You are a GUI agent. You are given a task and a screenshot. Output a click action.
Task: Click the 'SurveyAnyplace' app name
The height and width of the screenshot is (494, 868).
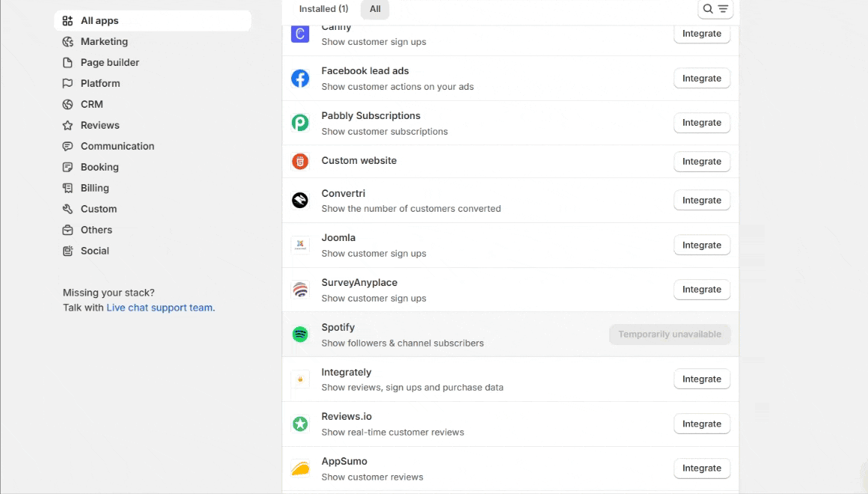tap(359, 282)
